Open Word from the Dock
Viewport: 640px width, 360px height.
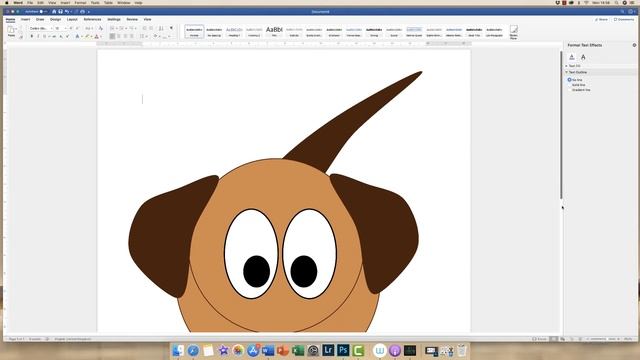(x=268, y=350)
